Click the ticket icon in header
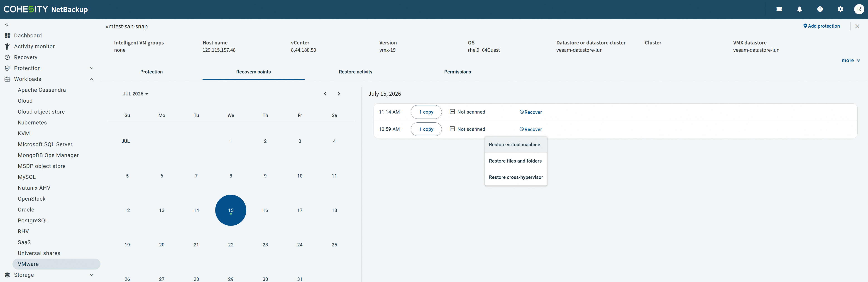The image size is (868, 282). pos(779,10)
